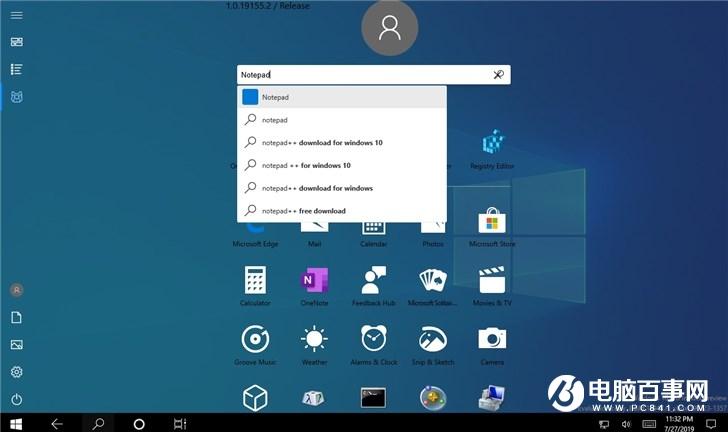Open the Action Center notification icon
728x432 pixels.
coord(711,424)
